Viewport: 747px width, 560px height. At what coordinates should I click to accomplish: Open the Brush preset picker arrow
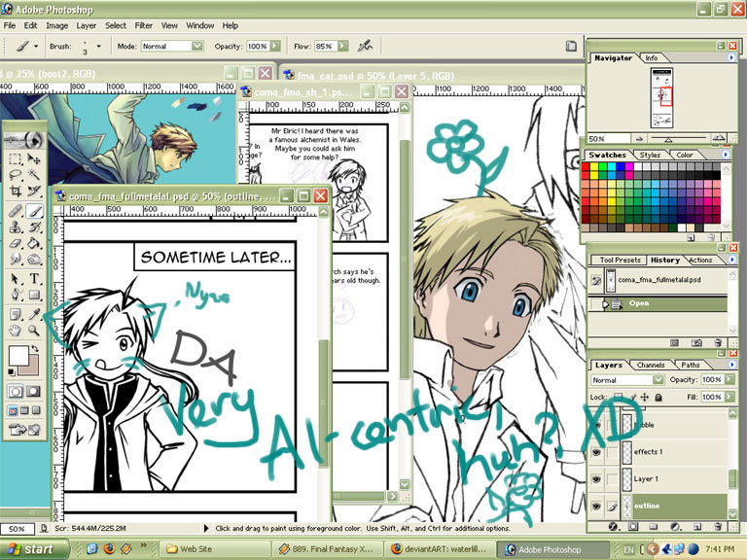[98, 47]
